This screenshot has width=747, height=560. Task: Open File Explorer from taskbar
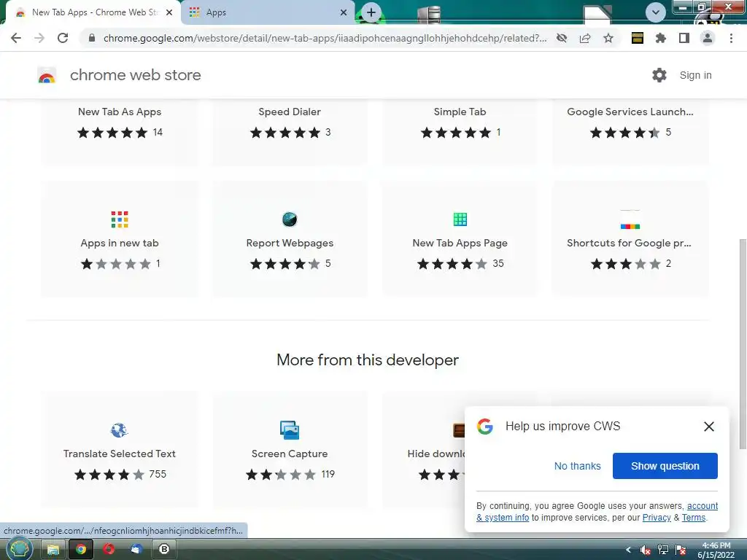[x=53, y=550]
